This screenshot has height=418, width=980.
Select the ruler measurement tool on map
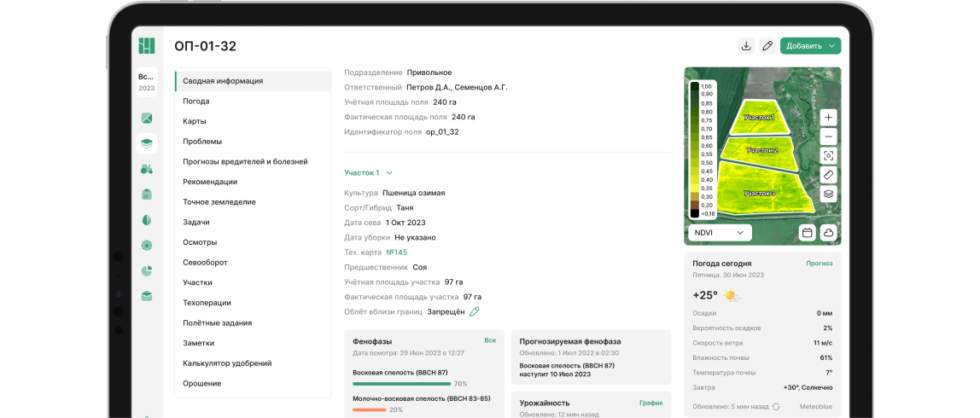point(828,175)
